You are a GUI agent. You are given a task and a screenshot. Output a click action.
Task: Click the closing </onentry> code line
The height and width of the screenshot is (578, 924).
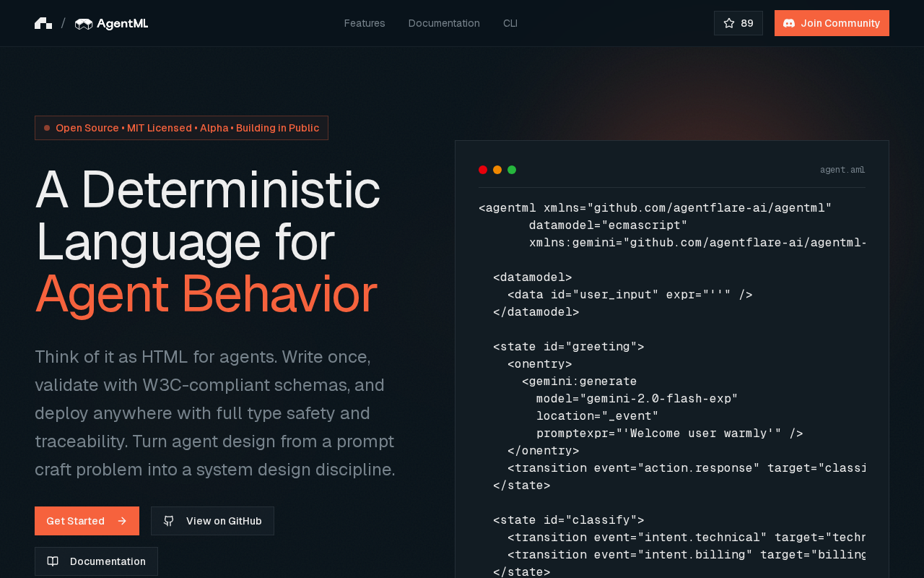pos(544,451)
